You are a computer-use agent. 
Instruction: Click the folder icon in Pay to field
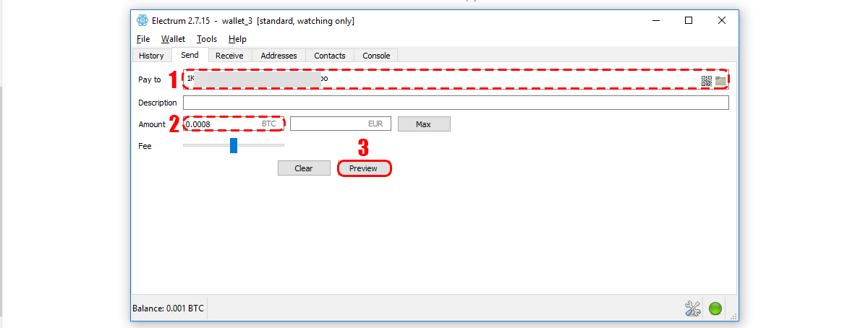click(x=720, y=81)
